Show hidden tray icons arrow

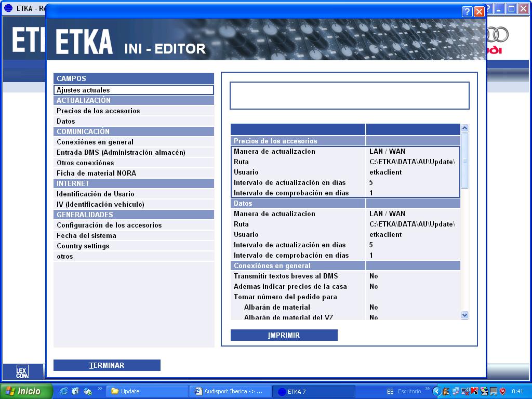pos(436,392)
